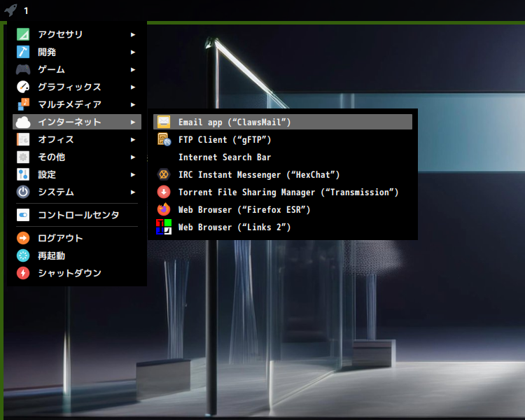Image resolution: width=525 pixels, height=420 pixels.
Task: Open the マルチメディア menu category
Action: (x=77, y=104)
